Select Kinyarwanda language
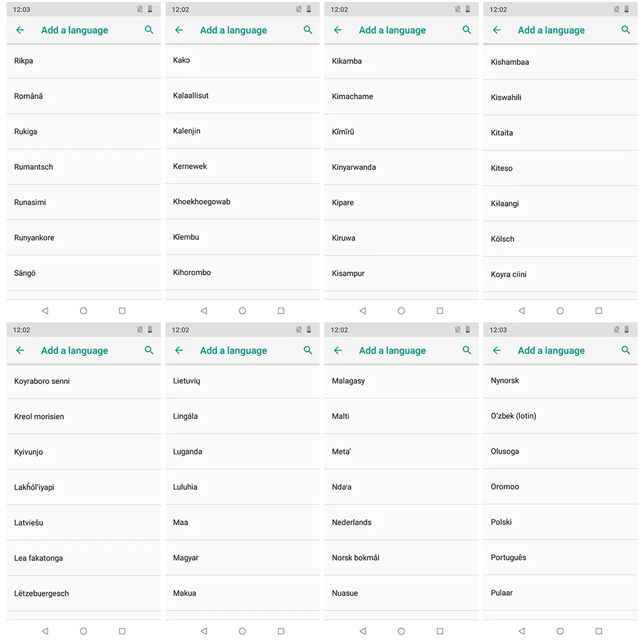The height and width of the screenshot is (644, 644). click(x=401, y=167)
